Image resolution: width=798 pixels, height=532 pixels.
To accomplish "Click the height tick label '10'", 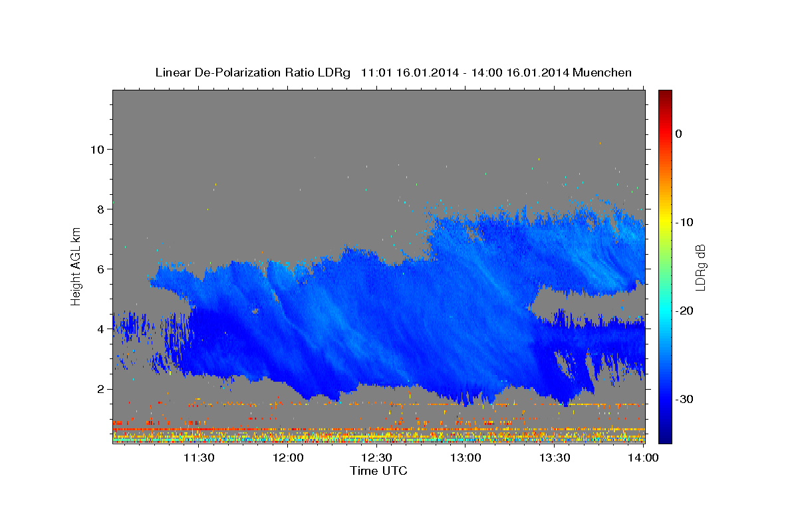I will click(x=96, y=149).
